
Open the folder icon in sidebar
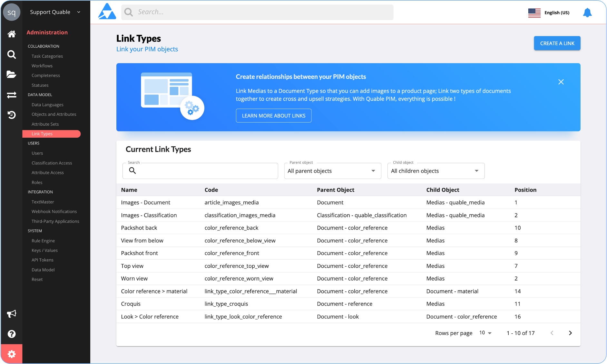[12, 74]
